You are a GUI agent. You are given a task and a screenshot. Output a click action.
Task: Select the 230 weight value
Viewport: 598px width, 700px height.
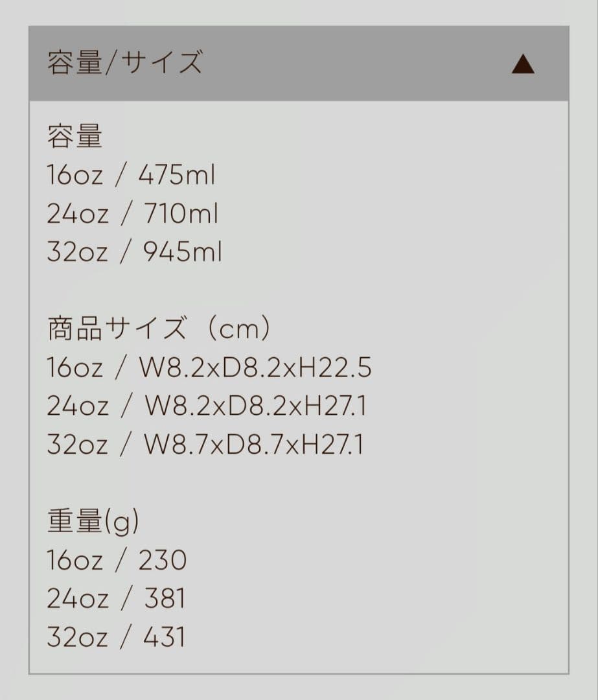pyautogui.click(x=162, y=561)
